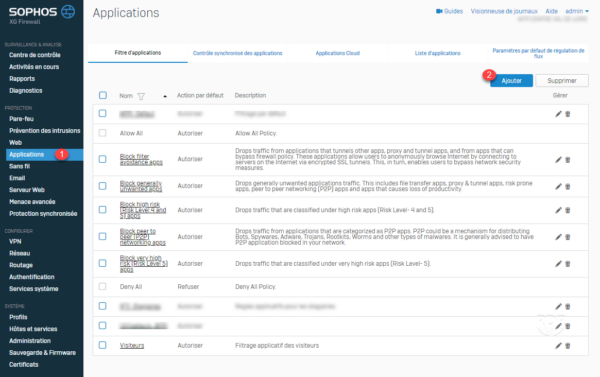The height and width of the screenshot is (377, 600).
Task: Open the Visionneuse de journaux link
Action: (504, 11)
